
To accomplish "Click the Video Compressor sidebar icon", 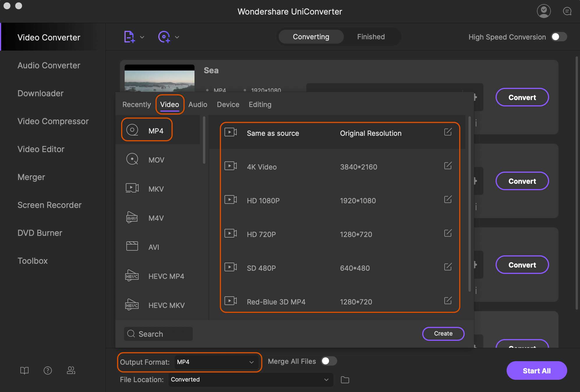I will [x=53, y=121].
